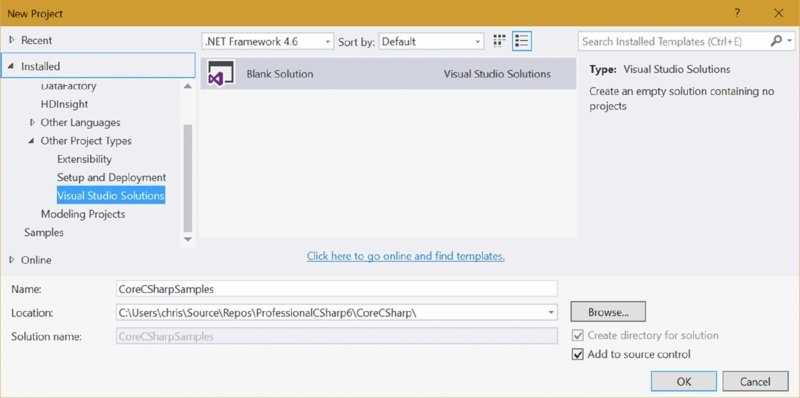Click the Cancel button

click(755, 382)
